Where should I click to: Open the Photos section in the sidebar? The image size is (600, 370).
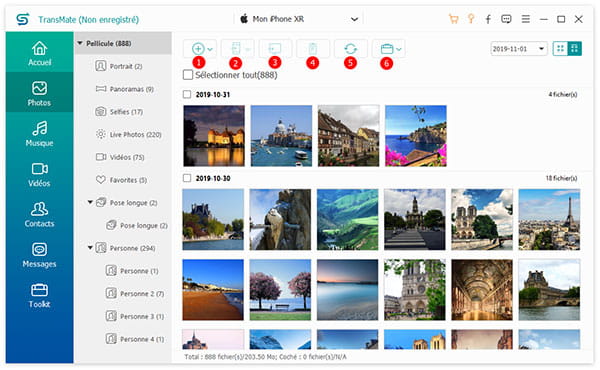tap(39, 93)
